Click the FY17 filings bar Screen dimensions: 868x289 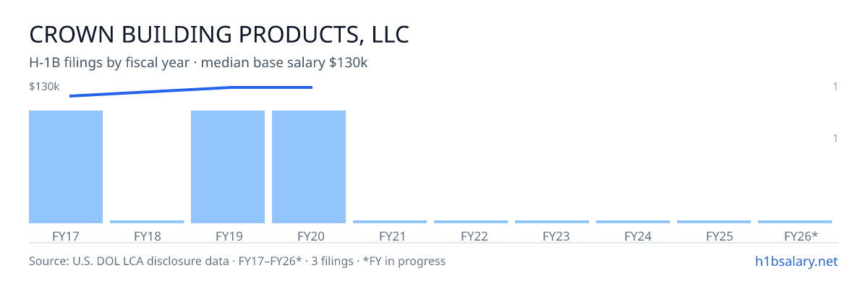coord(66,167)
